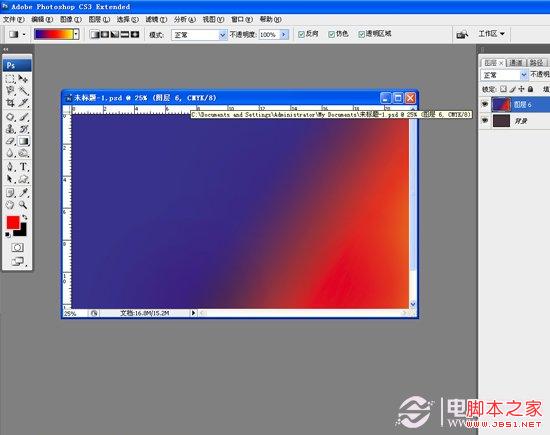Switch to the Paths (路径) tab
550x435 pixels.
536,63
